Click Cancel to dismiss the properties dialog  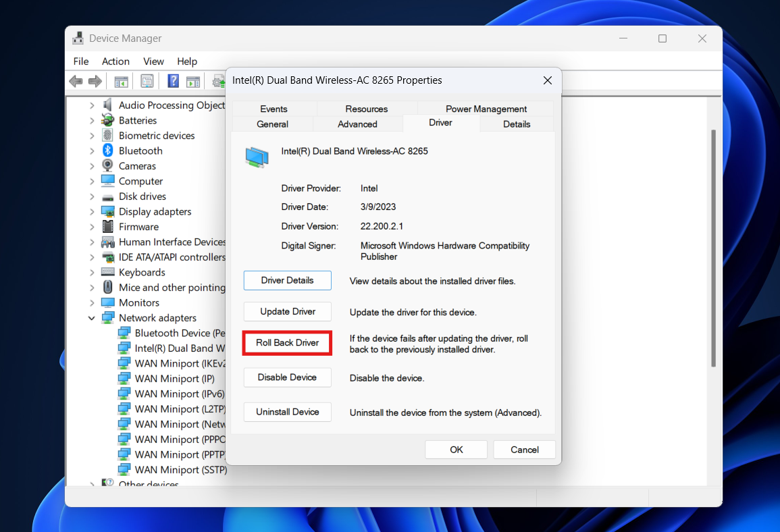coord(525,450)
